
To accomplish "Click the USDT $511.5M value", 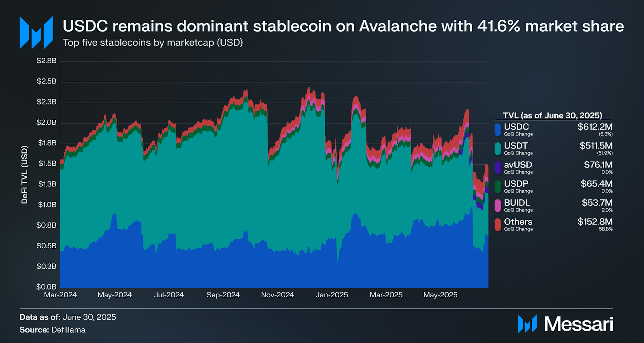I will tap(596, 146).
